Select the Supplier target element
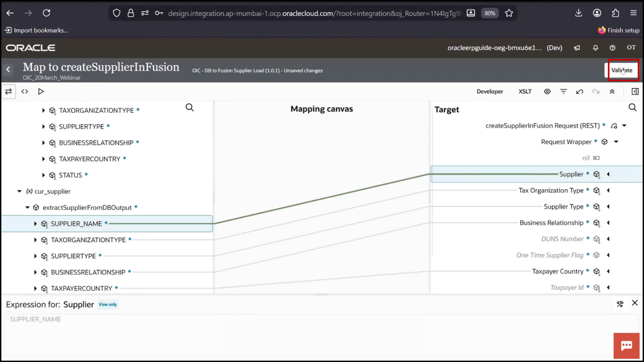The height and width of the screenshot is (362, 644). pos(571,174)
